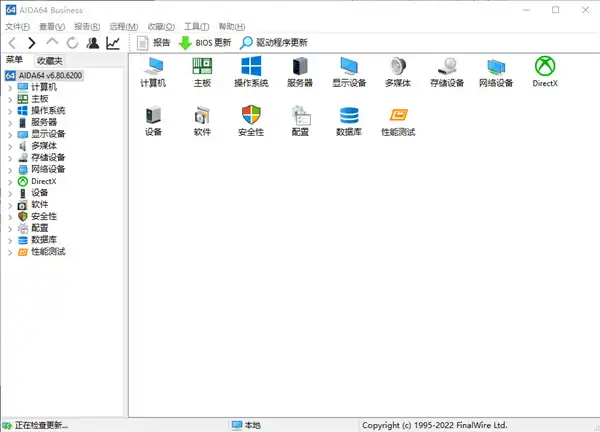Open the 数据库 database icon
The width and height of the screenshot is (600, 432).
tap(349, 117)
